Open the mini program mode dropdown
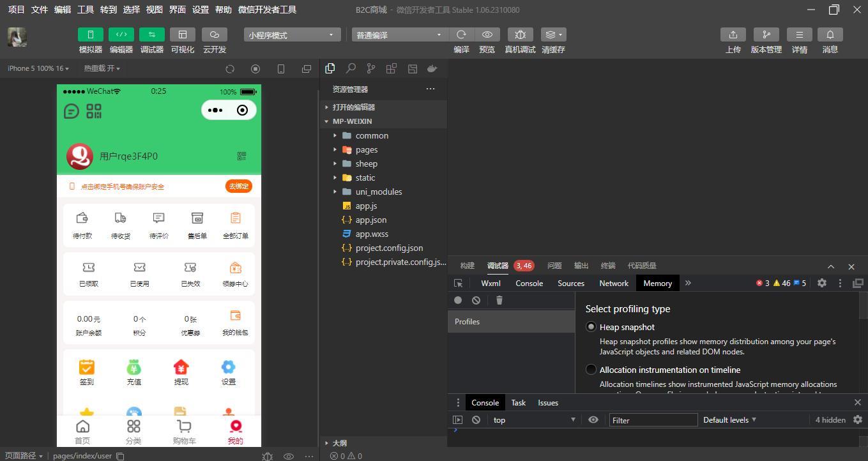Screen dimensions: 868x461 click(293, 34)
